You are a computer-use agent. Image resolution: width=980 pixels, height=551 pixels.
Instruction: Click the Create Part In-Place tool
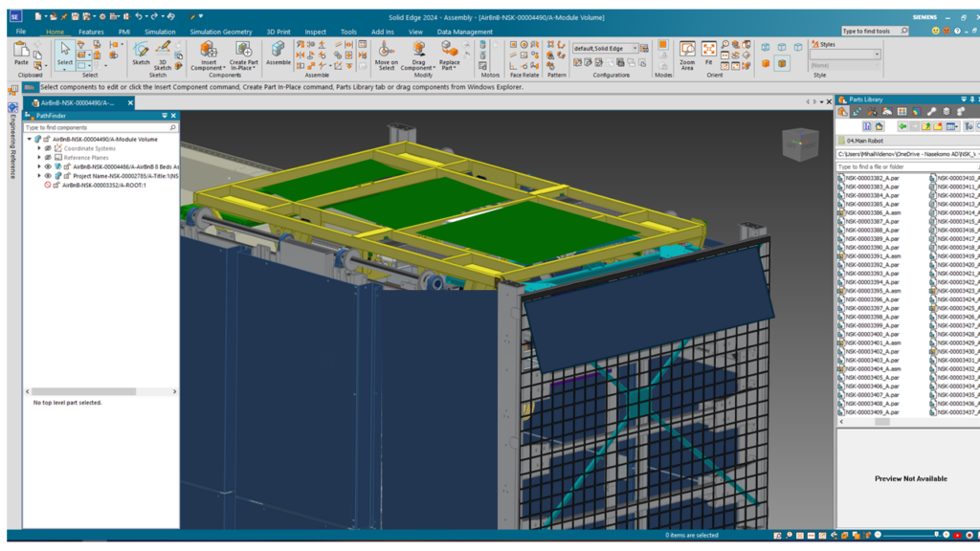coord(243,54)
